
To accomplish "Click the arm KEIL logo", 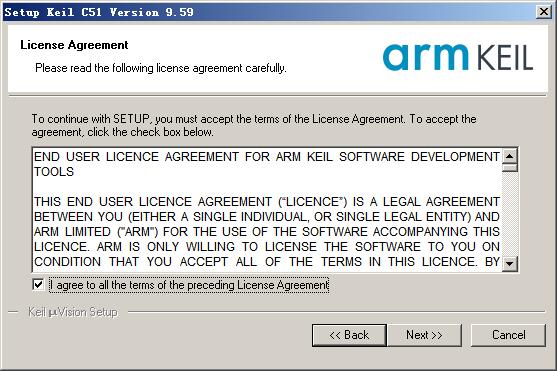I will (x=458, y=57).
